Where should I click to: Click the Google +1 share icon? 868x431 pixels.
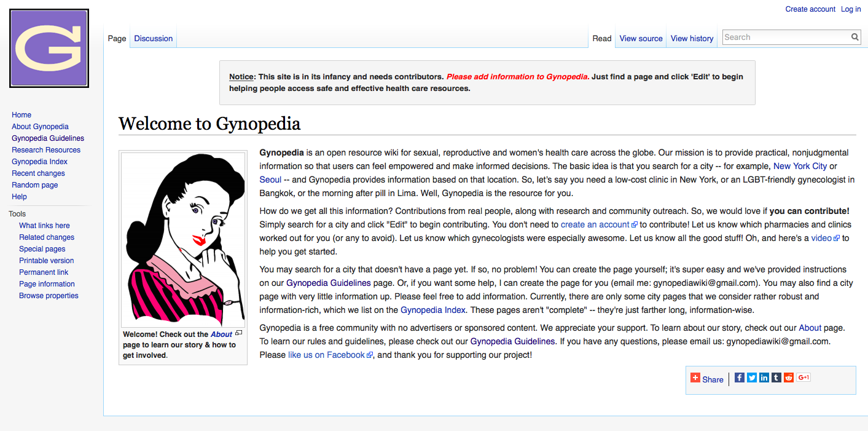802,378
